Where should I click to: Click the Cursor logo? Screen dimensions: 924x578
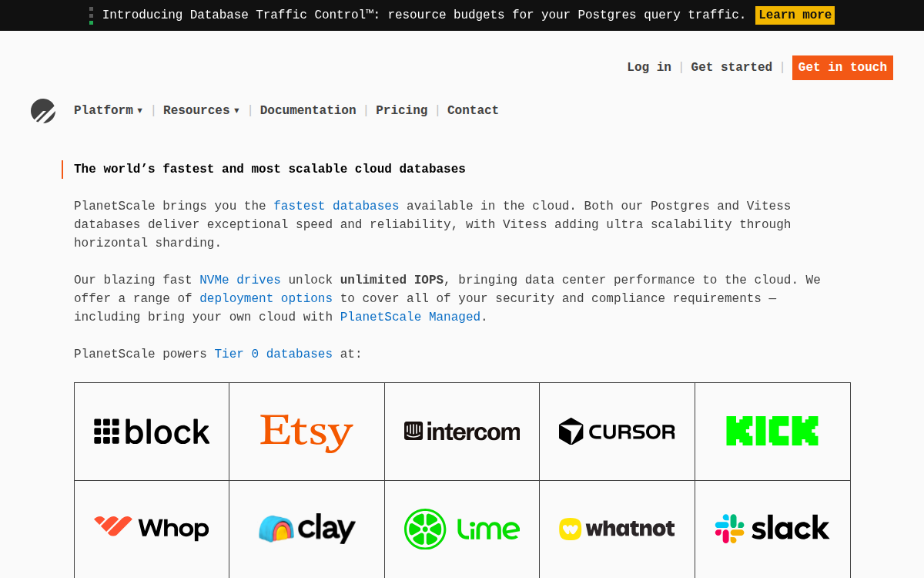coord(617,432)
